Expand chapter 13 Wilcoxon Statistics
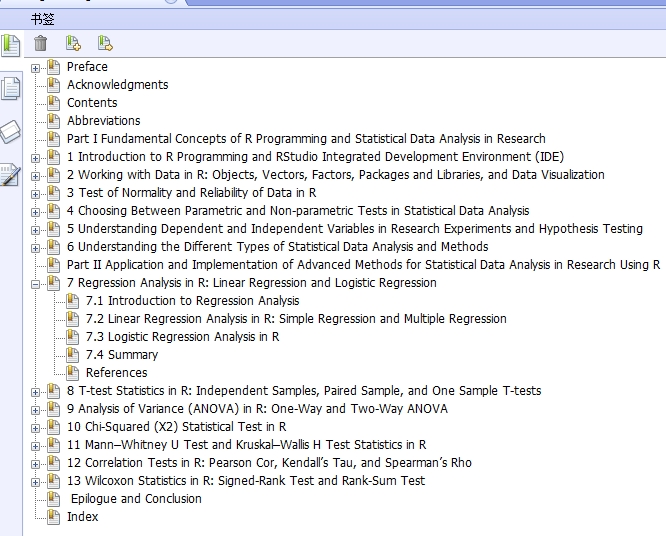The width and height of the screenshot is (666, 536). 36,482
